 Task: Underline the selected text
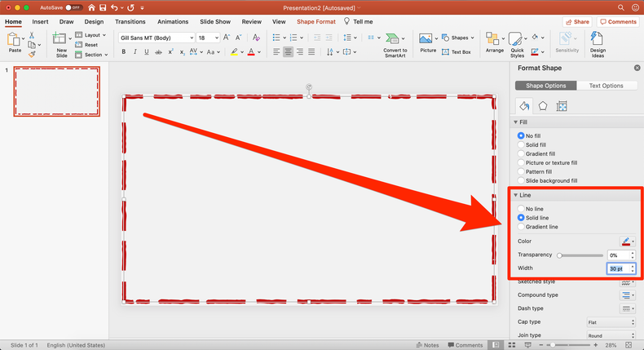(146, 52)
